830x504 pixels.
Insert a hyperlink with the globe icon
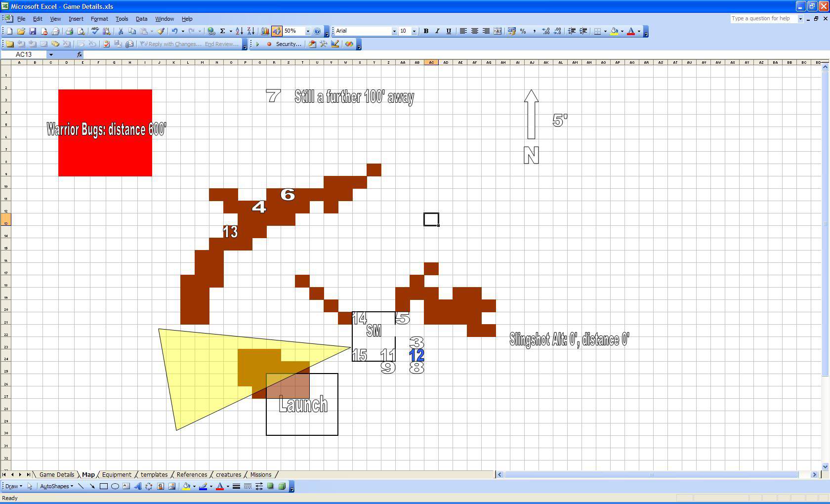[x=211, y=31]
